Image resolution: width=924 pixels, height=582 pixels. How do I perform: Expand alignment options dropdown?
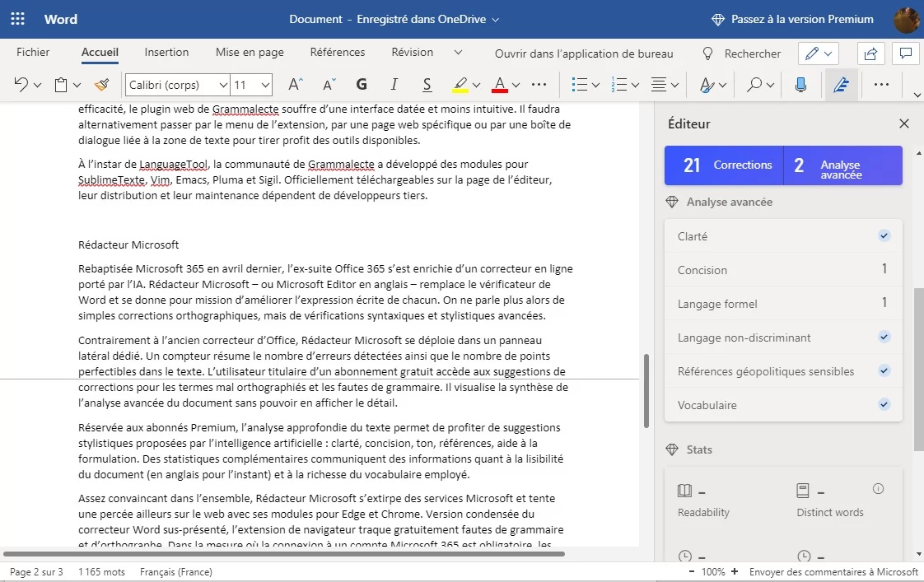pyautogui.click(x=674, y=86)
